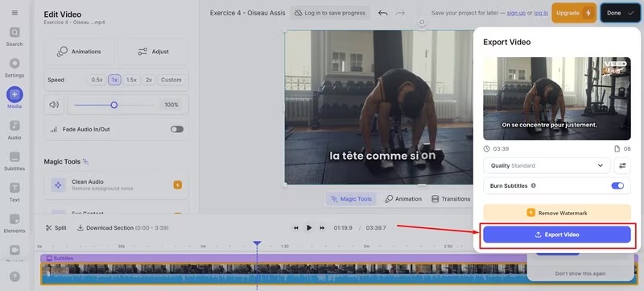644x291 pixels.
Task: Click Download Section (0:00 - 3:39)
Action: [123, 227]
